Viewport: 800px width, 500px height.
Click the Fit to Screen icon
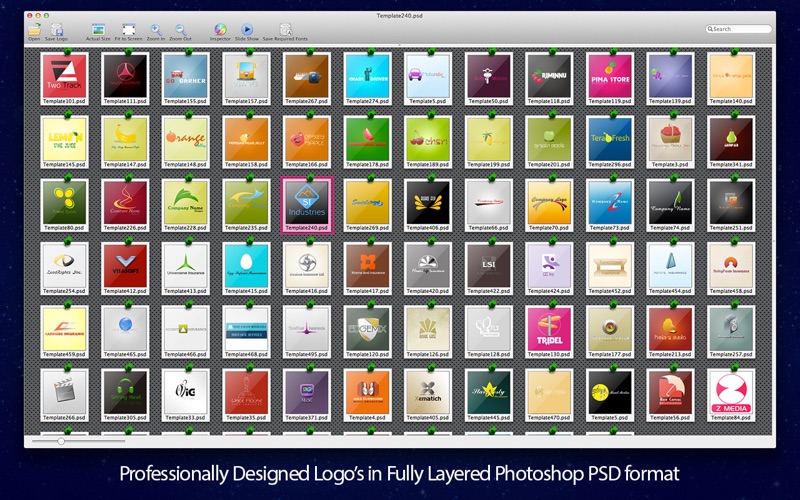click(129, 30)
